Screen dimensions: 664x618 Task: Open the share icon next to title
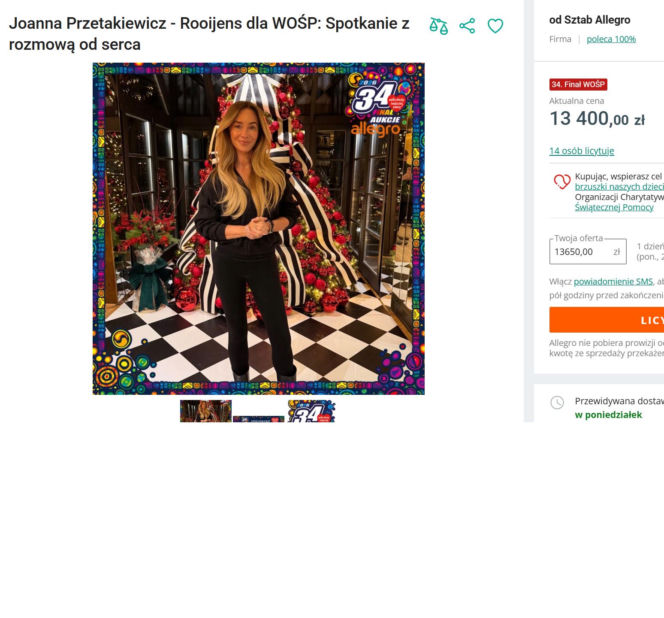pos(467,26)
